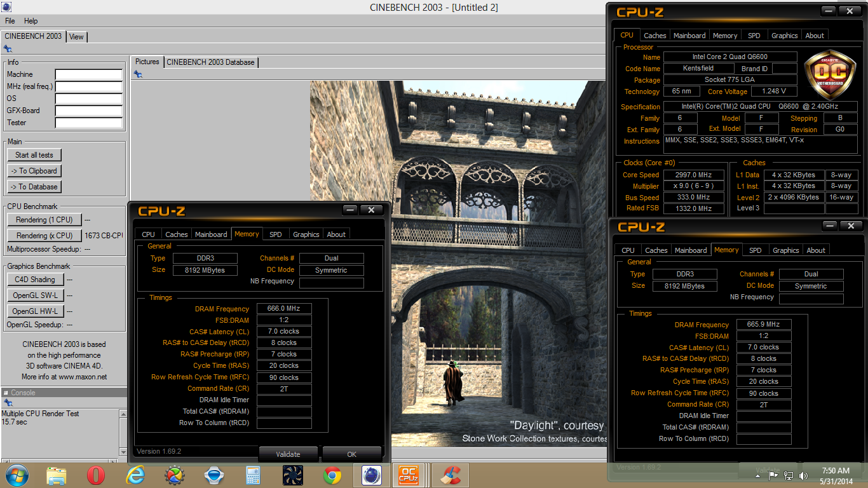The height and width of the screenshot is (488, 868).
Task: Focus the Tester input field
Action: 88,123
